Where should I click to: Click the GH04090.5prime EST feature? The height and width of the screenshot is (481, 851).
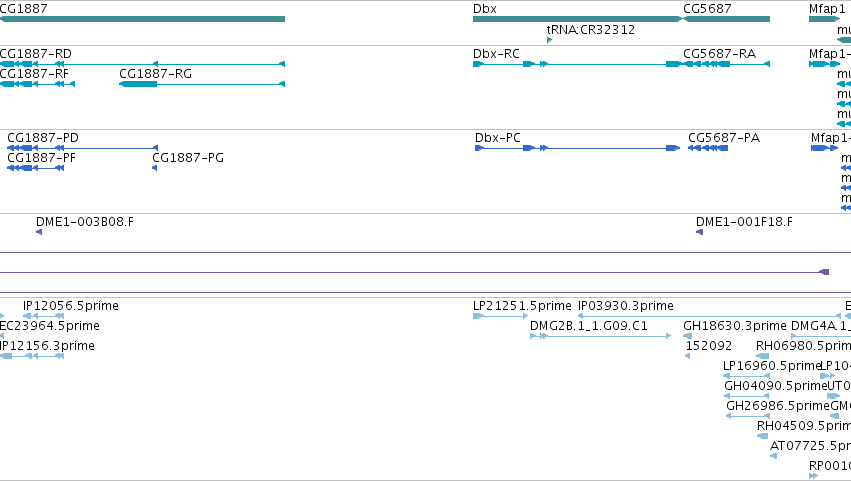tap(747, 396)
